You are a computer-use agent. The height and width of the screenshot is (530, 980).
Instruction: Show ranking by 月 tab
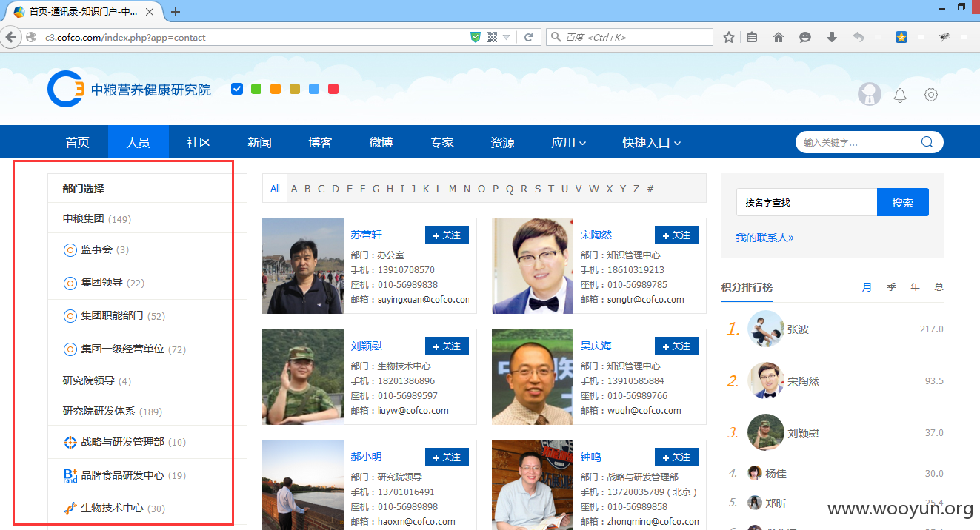tap(867, 287)
